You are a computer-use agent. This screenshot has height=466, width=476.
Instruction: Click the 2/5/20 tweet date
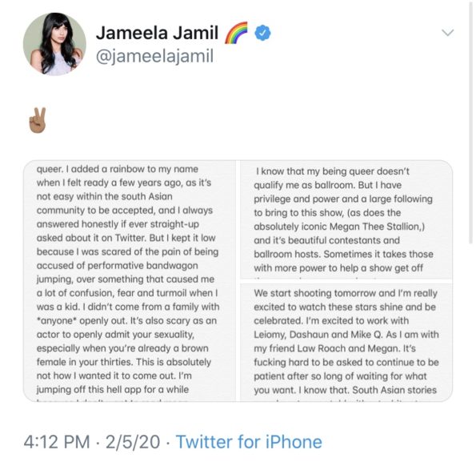(133, 442)
